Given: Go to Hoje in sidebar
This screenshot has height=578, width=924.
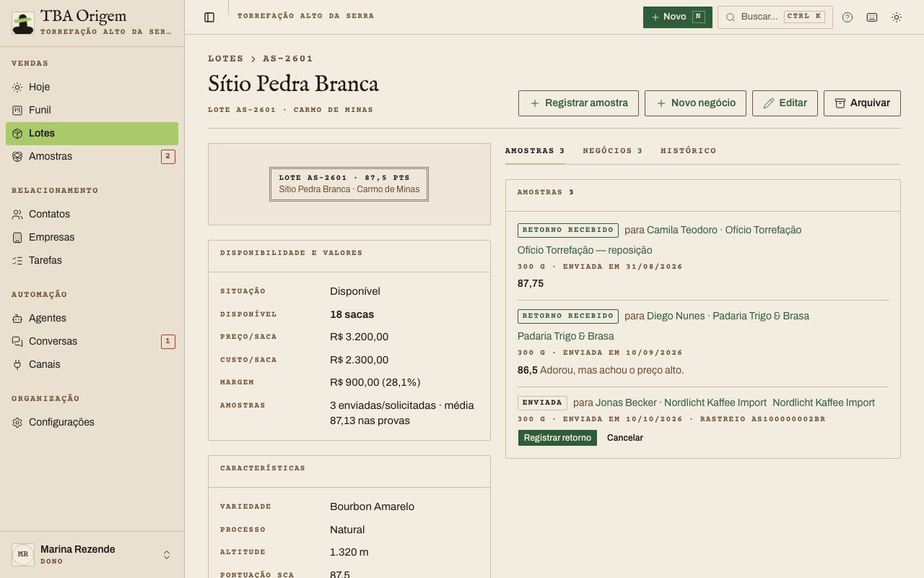Looking at the screenshot, I should tap(92, 87).
